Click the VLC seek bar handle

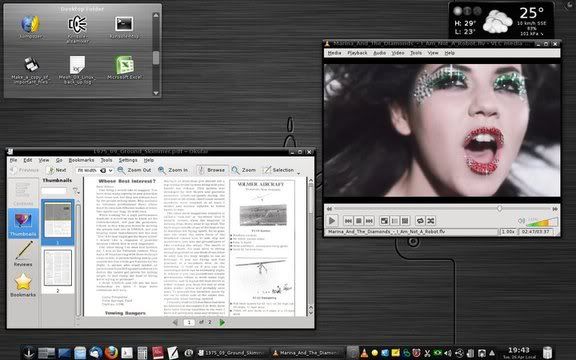coord(500,208)
